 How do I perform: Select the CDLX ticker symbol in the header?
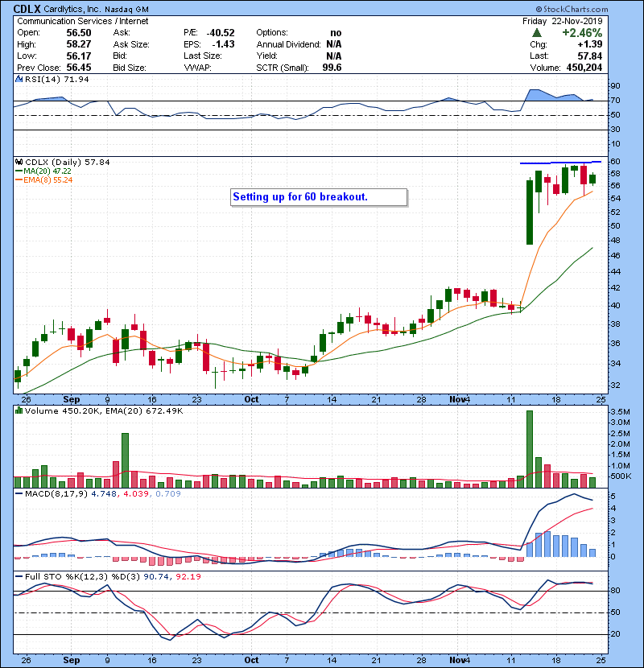[27, 9]
